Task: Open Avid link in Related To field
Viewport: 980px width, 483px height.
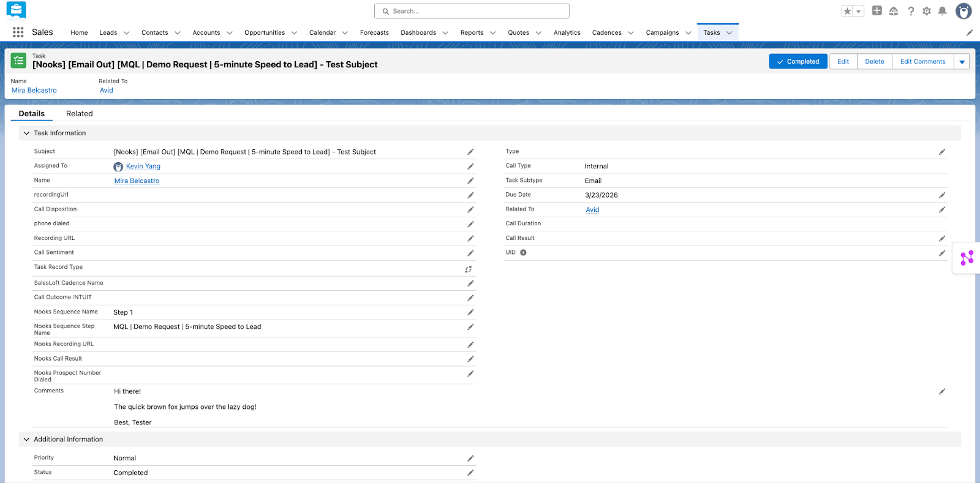Action: click(x=592, y=210)
